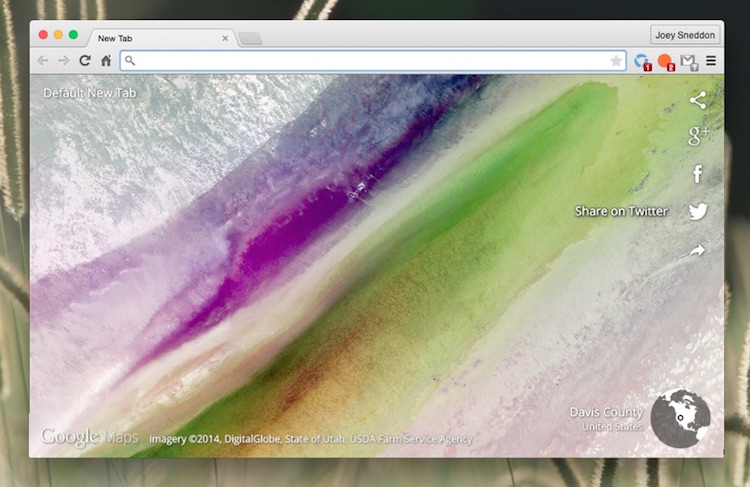The height and width of the screenshot is (487, 750).
Task: Open the Gmail checker extension icon
Action: pos(688,61)
